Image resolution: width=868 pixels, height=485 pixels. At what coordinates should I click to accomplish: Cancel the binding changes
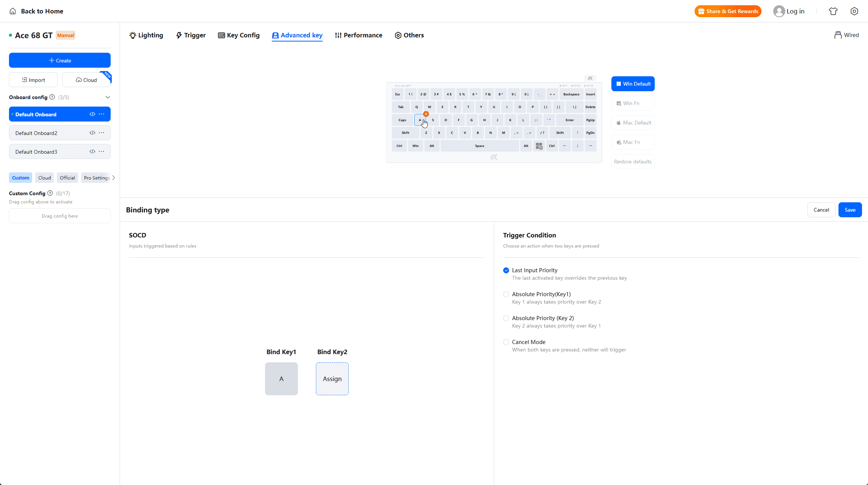(821, 210)
